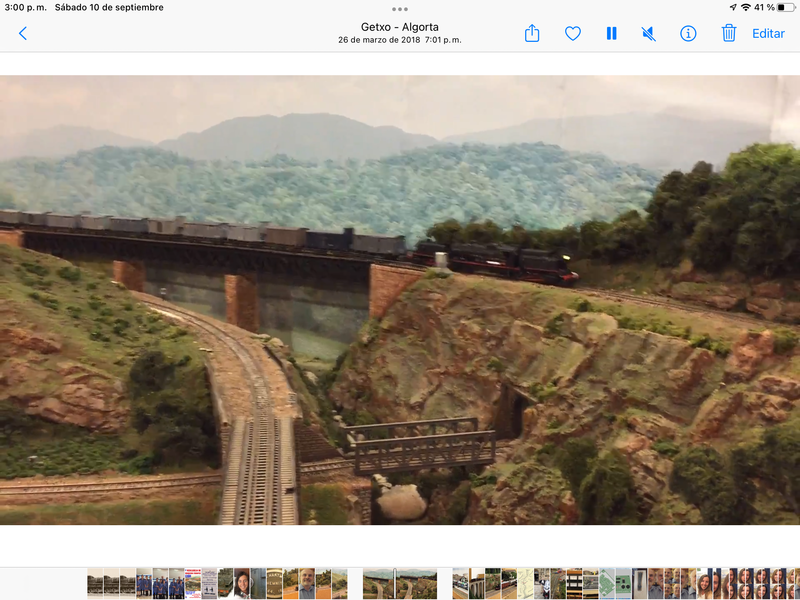Tap the model train video to toggle controls
Screen dimensions: 800x600
click(x=400, y=300)
